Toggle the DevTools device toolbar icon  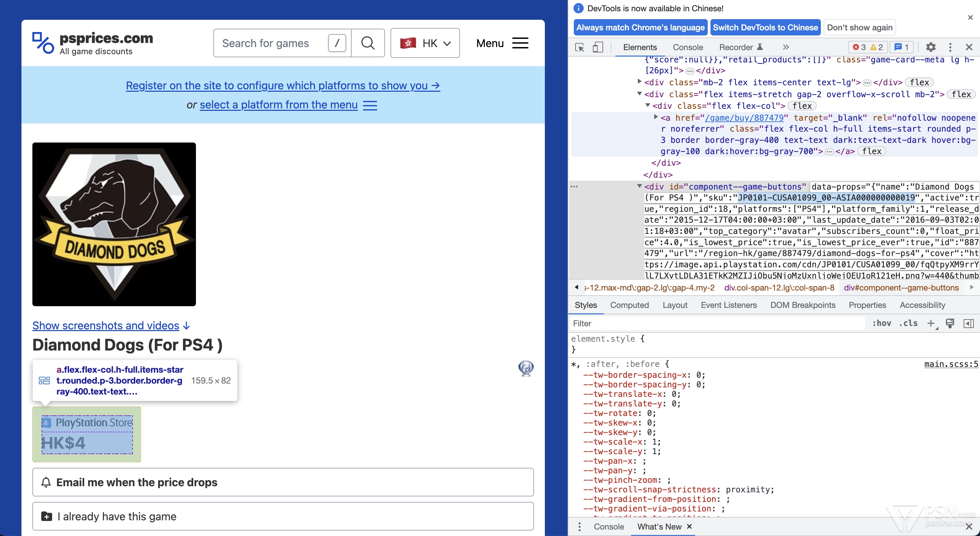click(x=598, y=47)
